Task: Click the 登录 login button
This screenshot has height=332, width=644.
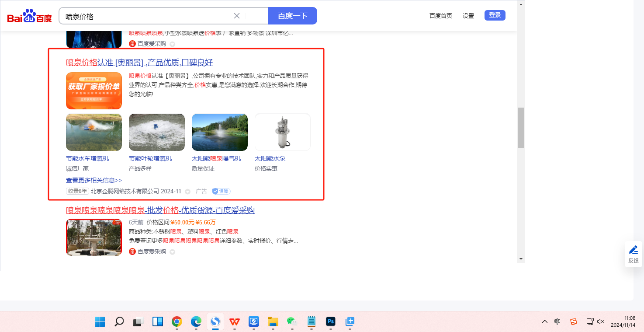Action: (x=495, y=15)
